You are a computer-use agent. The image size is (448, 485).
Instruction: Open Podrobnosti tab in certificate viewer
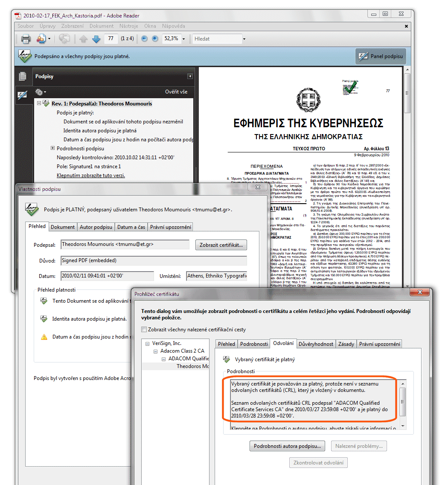[x=254, y=344]
